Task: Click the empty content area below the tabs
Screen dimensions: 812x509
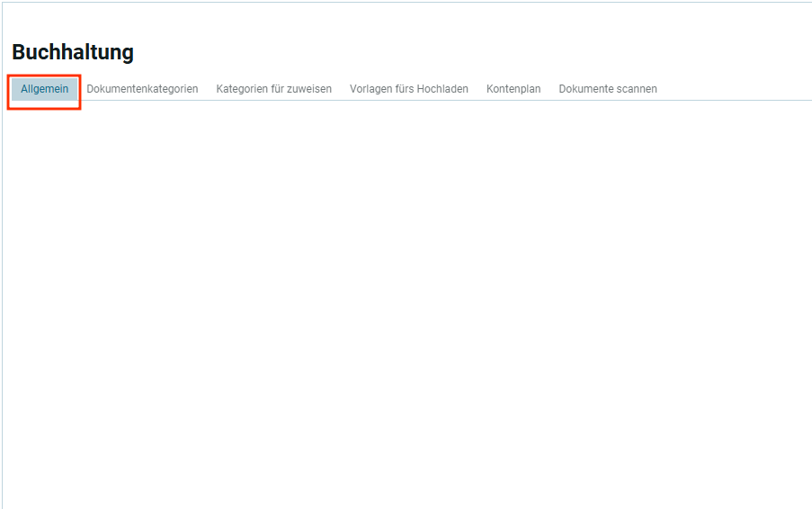Action: click(405, 297)
